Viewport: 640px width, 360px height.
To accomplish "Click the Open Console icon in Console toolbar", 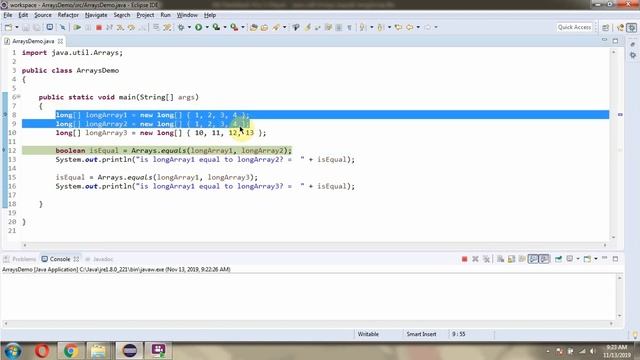I will coord(587,259).
